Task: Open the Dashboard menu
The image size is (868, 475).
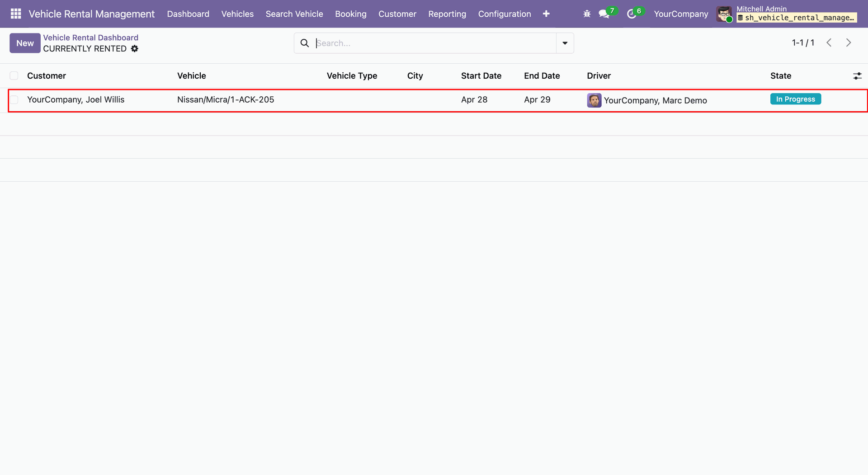Action: pos(188,14)
